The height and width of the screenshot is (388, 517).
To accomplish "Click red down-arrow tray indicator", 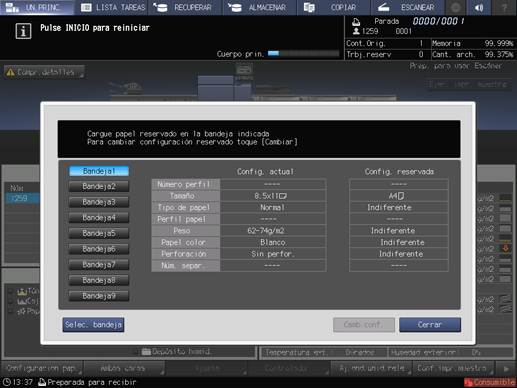I will point(505,248).
